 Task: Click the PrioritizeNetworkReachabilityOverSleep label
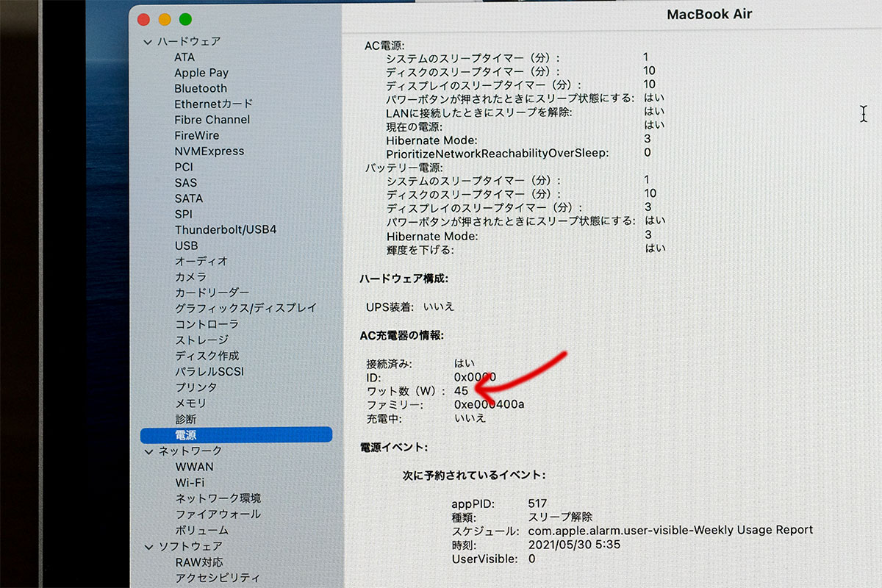coord(497,153)
